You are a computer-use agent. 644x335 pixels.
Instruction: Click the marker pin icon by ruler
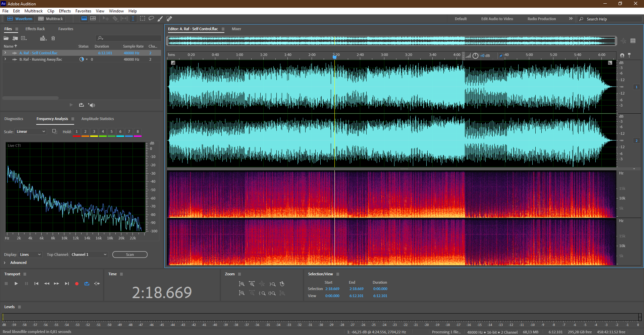(x=629, y=55)
